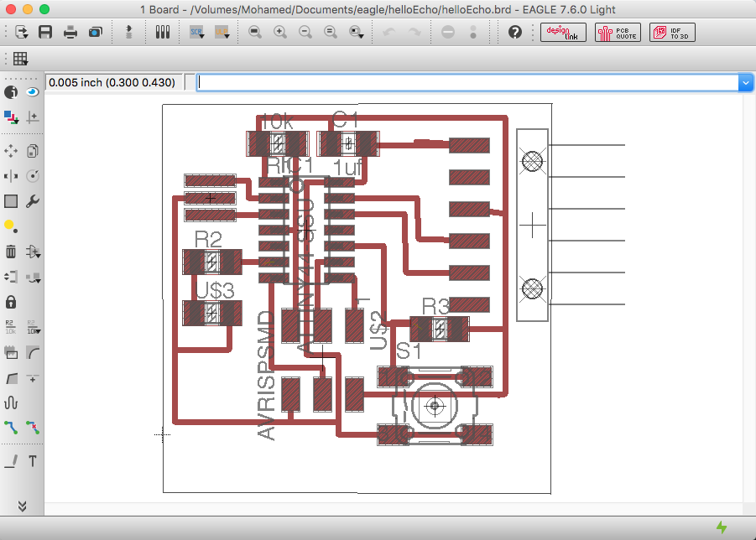
Task: Select the Pinswap tool
Action: click(11, 277)
